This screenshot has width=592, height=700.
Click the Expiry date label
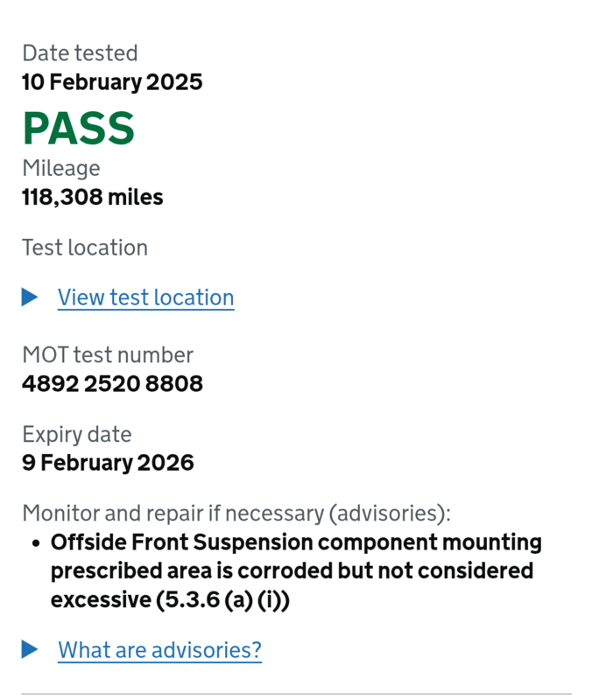coord(76,434)
